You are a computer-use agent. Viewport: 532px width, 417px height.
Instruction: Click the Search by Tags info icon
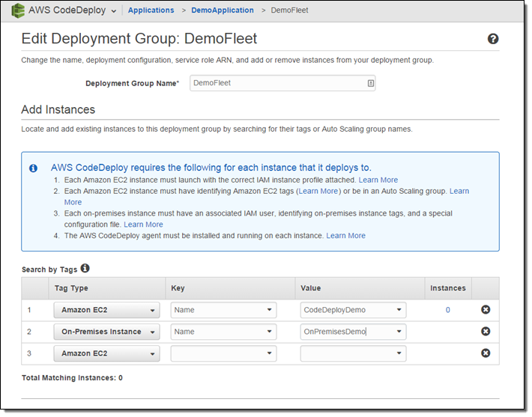85,268
